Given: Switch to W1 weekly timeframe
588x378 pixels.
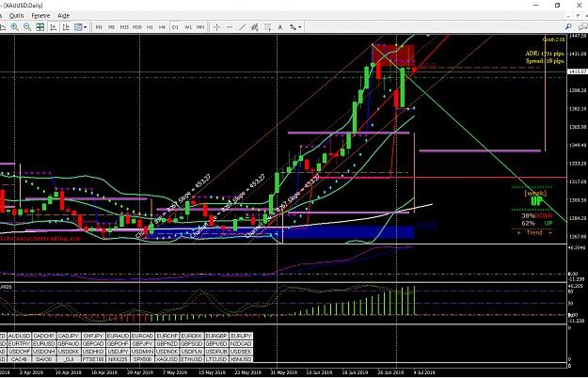Looking at the screenshot, I should [188, 27].
